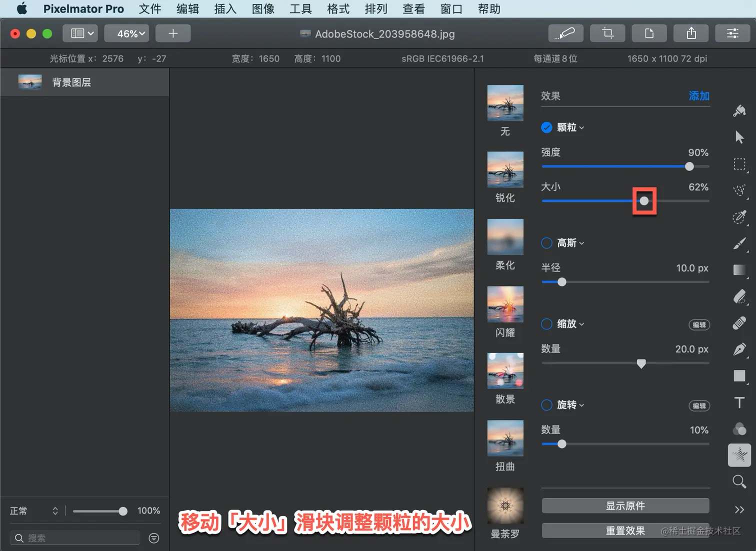
Task: Click the 搜索 layers search field
Action: [75, 538]
